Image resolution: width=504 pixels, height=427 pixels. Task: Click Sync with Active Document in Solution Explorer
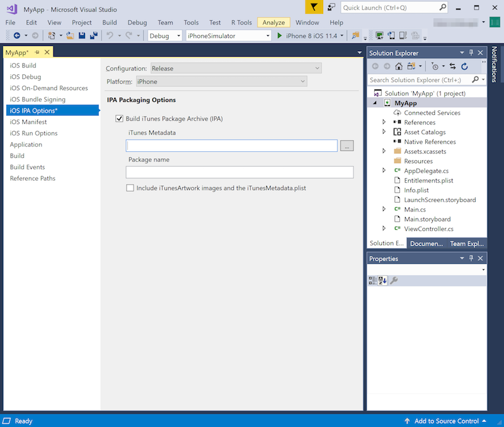pyautogui.click(x=453, y=65)
